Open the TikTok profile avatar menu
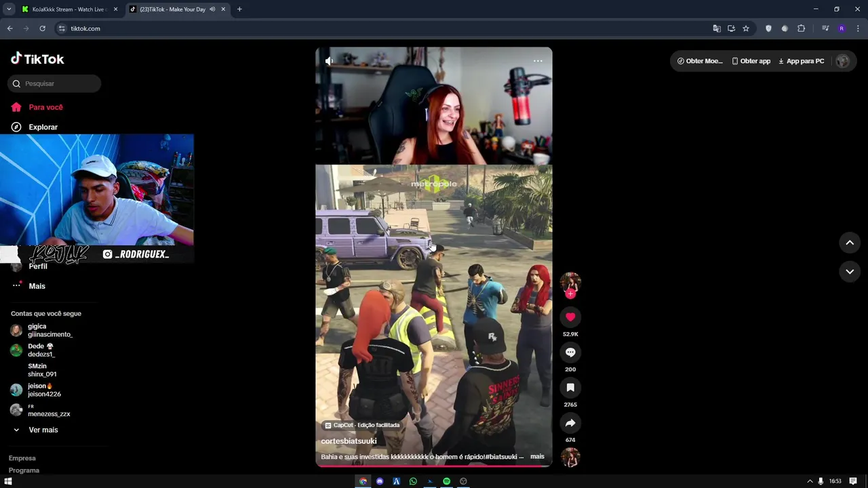Viewport: 868px width, 488px height. pyautogui.click(x=843, y=61)
